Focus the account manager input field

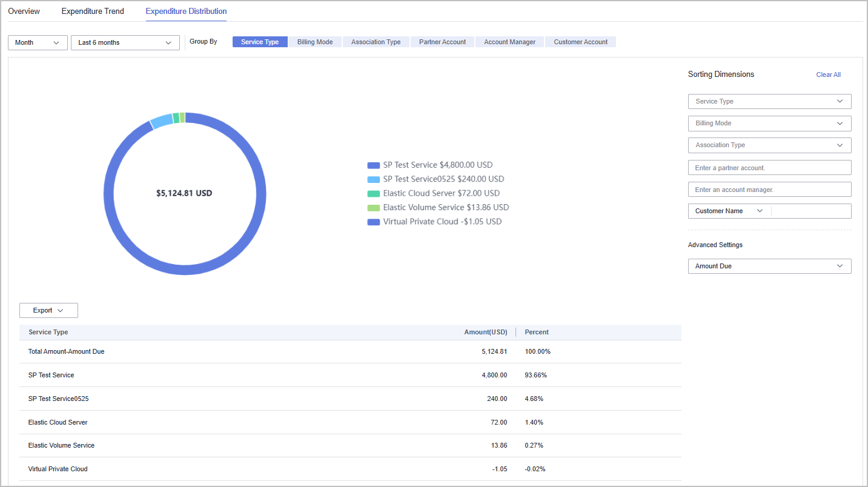[769, 190]
